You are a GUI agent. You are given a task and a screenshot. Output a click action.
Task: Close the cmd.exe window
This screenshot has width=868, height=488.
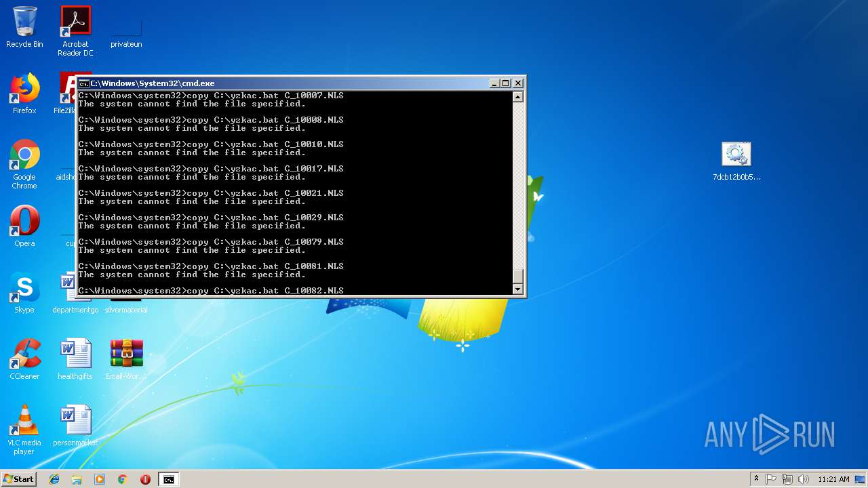click(518, 83)
